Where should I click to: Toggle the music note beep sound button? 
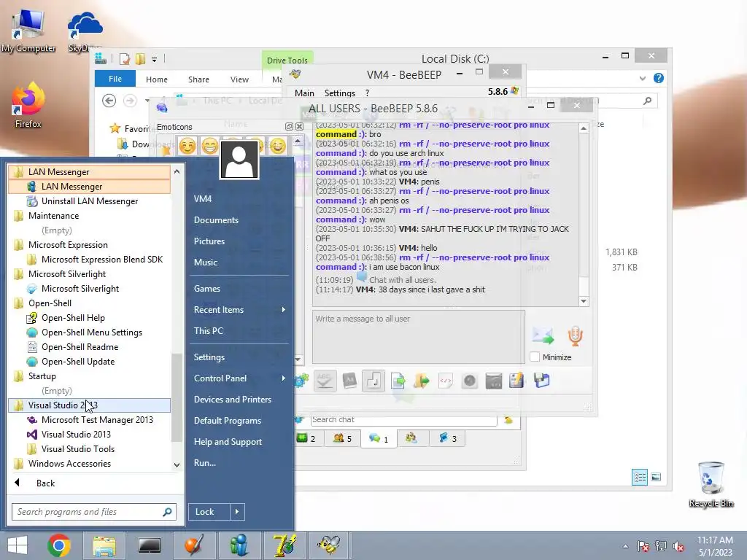coord(373,381)
